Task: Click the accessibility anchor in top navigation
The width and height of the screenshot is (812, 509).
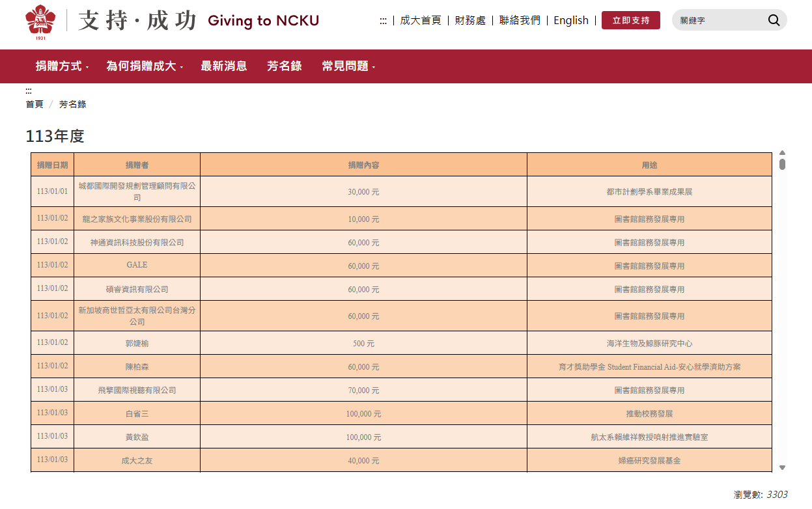Action: point(383,21)
